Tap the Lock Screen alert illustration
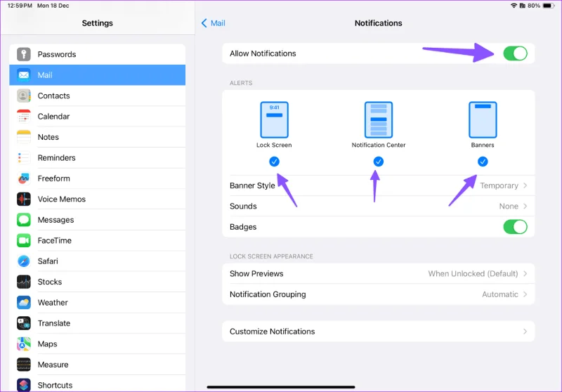Image resolution: width=562 pixels, height=392 pixels. click(x=274, y=119)
